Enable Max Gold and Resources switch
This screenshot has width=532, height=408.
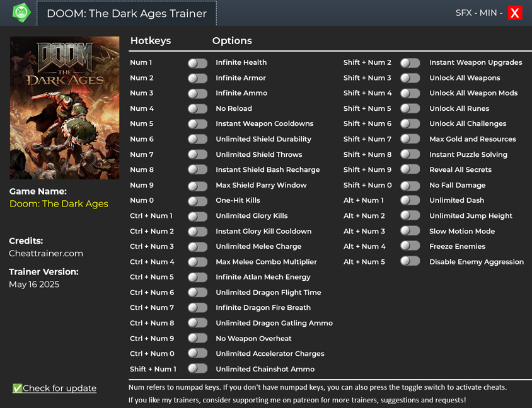[410, 139]
